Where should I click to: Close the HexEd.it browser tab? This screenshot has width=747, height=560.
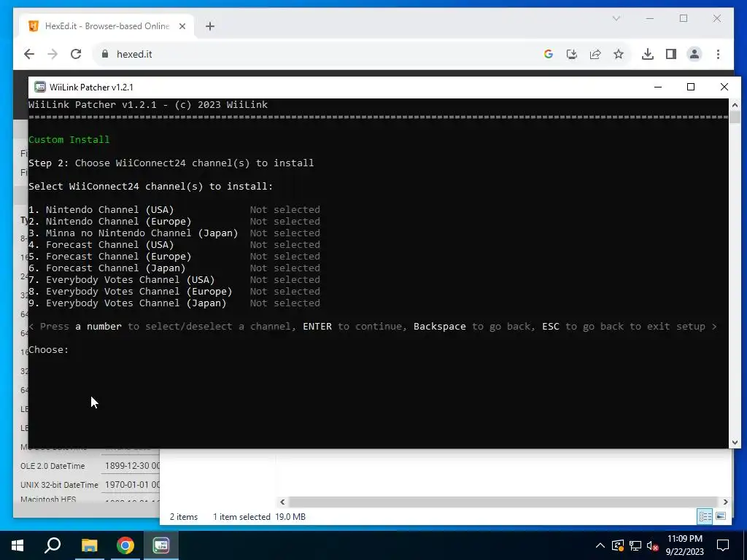click(x=182, y=26)
